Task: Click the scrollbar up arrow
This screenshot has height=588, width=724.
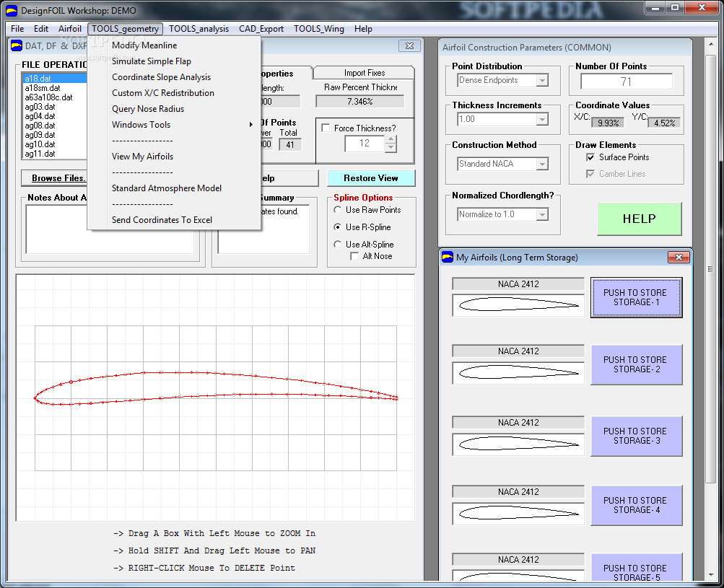Action: 710,44
